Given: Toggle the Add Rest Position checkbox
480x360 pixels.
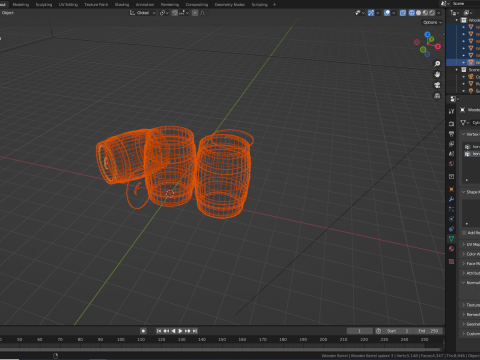Looking at the screenshot, I should pyautogui.click(x=464, y=233).
